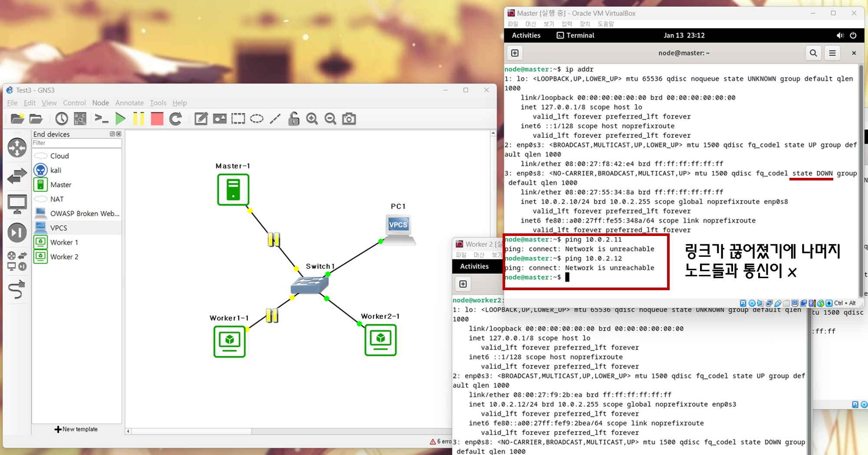Select the Switch1 node on canvas
868x455 pixels.
coord(309,285)
